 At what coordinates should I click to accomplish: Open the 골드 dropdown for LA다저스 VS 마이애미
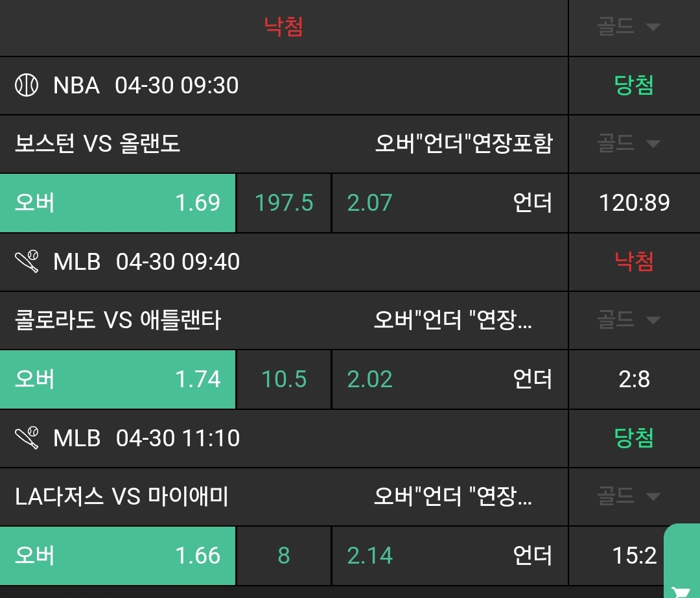(x=628, y=497)
